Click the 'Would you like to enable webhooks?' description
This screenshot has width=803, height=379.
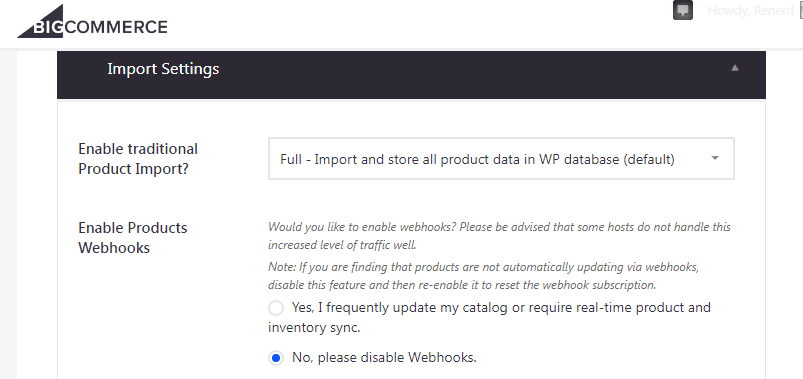coord(499,236)
